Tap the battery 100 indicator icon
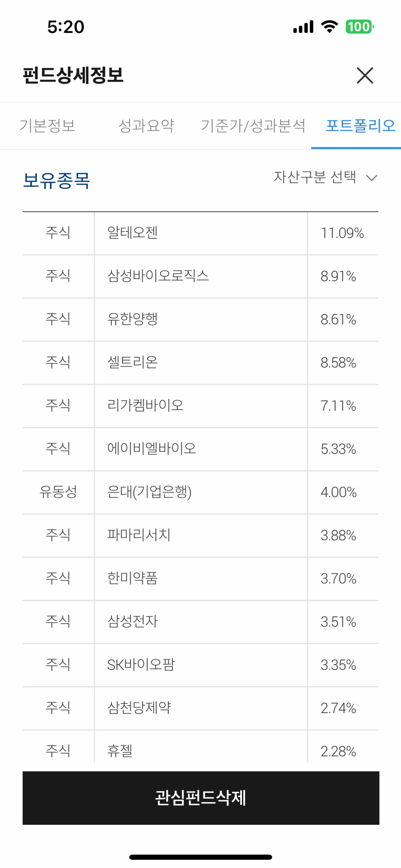The height and width of the screenshot is (868, 401). pyautogui.click(x=360, y=27)
